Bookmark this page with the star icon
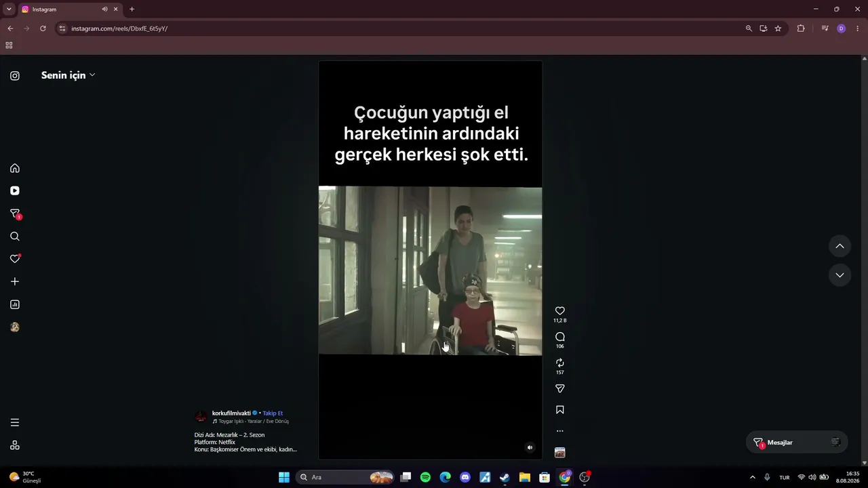This screenshot has height=488, width=868. click(778, 28)
